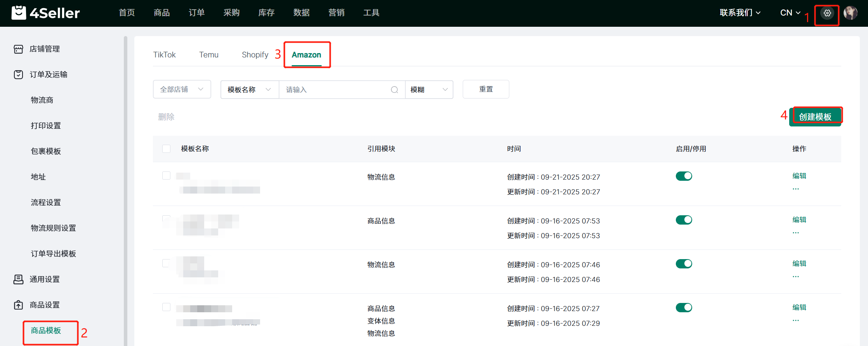The height and width of the screenshot is (346, 868).
Task: Click the 订单及运输 sidebar icon
Action: [x=18, y=74]
